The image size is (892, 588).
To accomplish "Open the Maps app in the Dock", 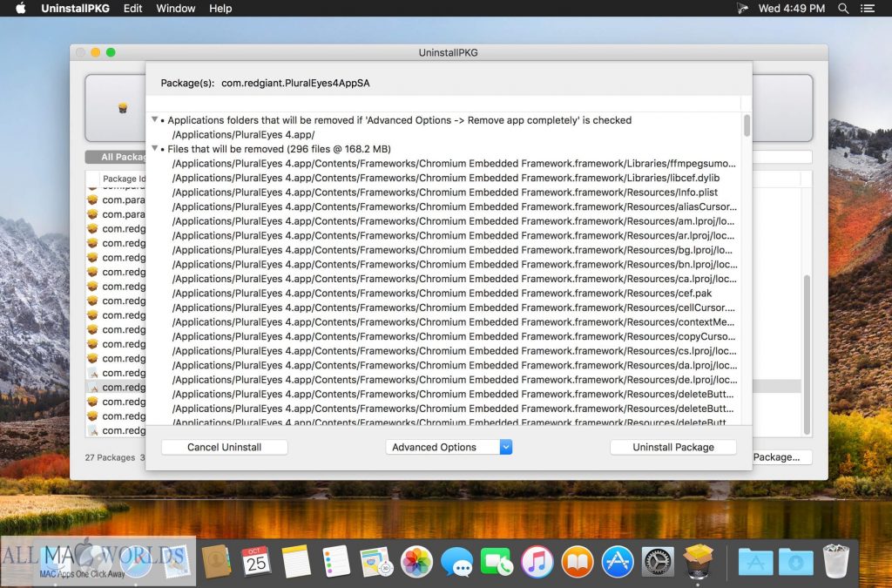I will point(375,561).
